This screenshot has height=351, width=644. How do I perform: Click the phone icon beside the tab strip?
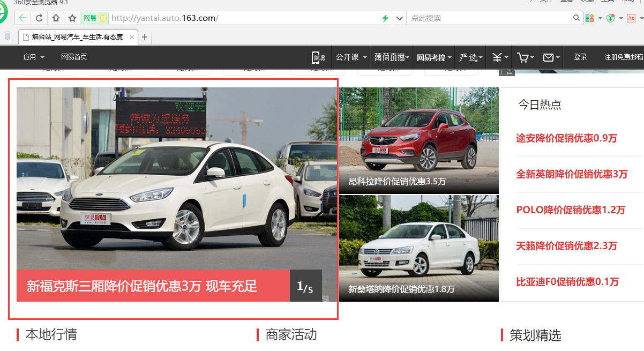click(x=8, y=36)
